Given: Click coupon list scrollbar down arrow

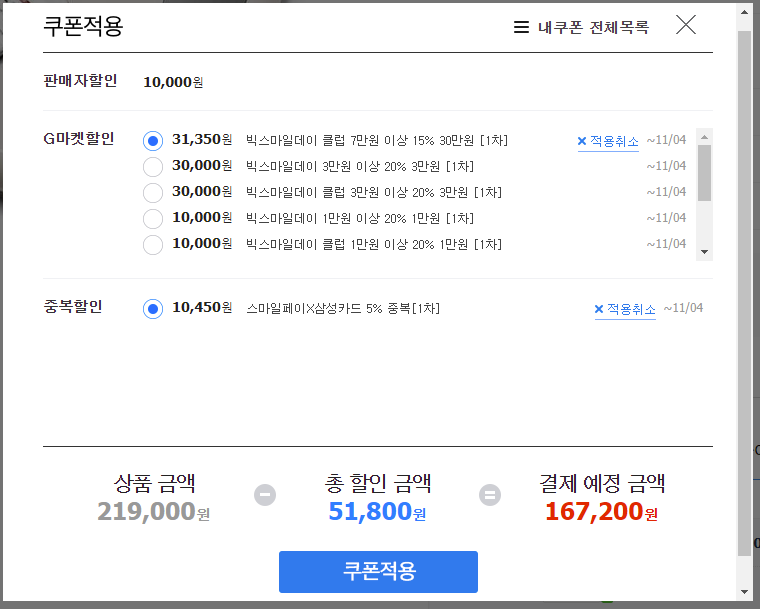Looking at the screenshot, I should coord(705,252).
